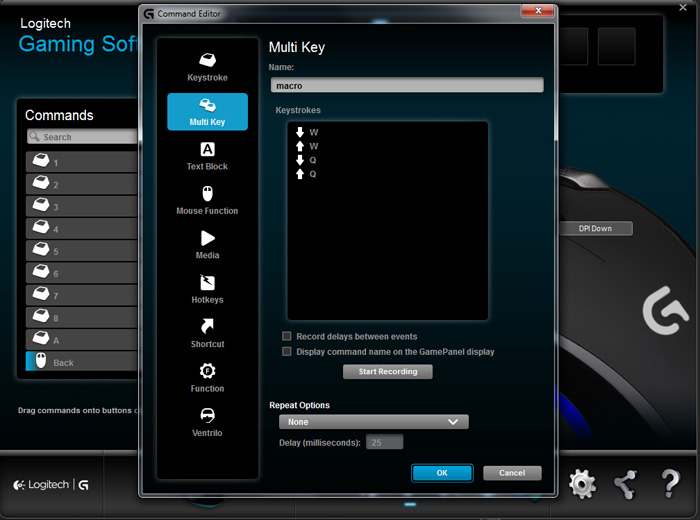This screenshot has width=700, height=520.
Task: Select command 5 in Commands list
Action: 81,251
